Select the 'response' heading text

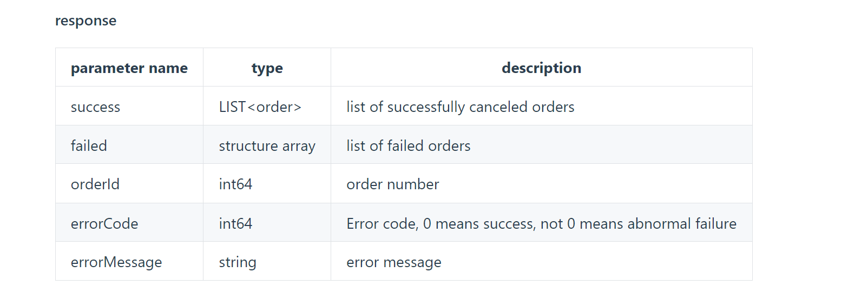(x=86, y=21)
